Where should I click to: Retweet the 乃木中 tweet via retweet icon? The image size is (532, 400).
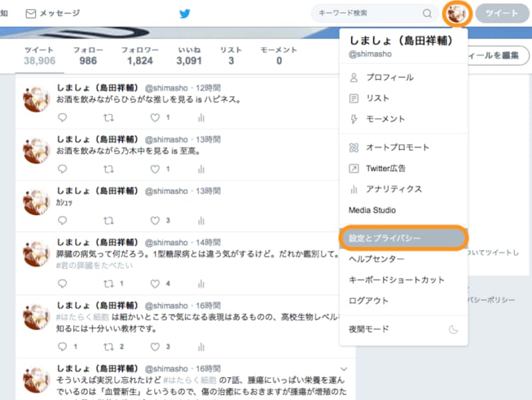pyautogui.click(x=109, y=169)
